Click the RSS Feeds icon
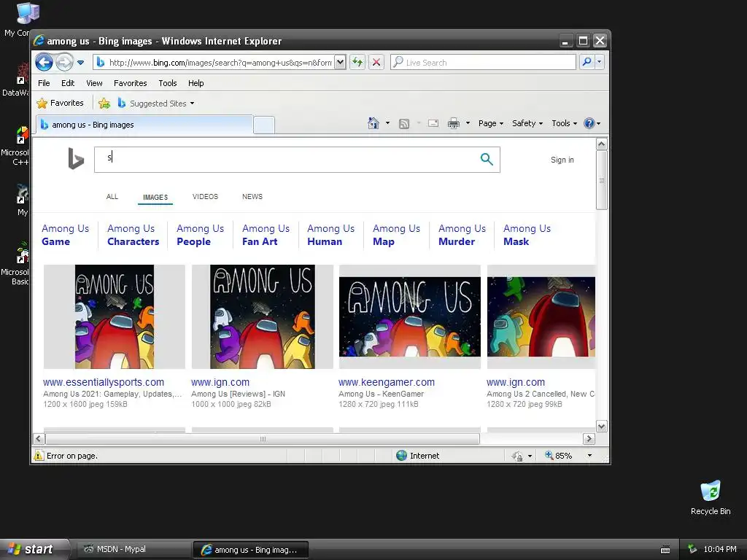Viewport: 747px width, 560px height. [x=404, y=124]
